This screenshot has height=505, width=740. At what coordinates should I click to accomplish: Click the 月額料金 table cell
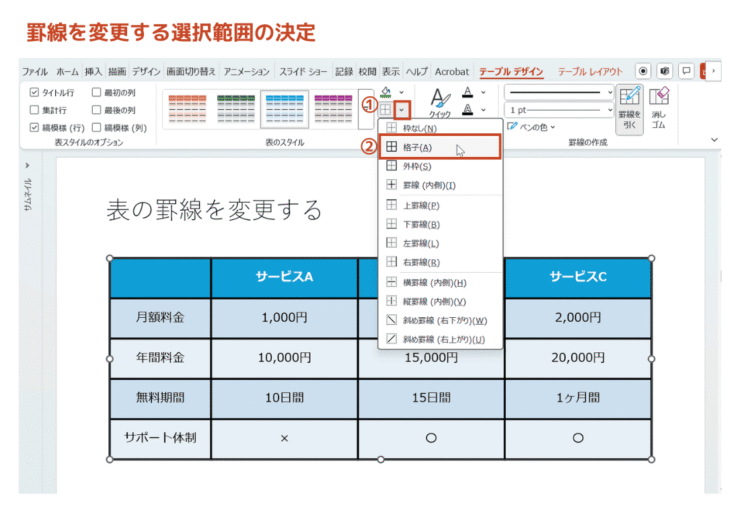(x=160, y=318)
